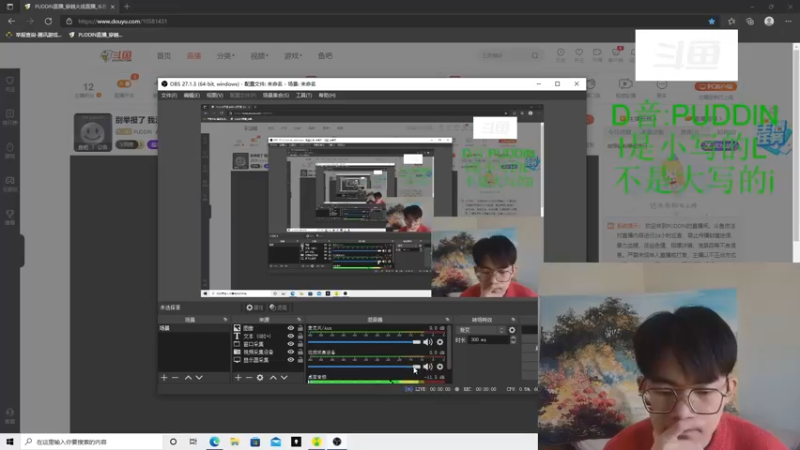The width and height of the screenshot is (800, 450).
Task: Open the fade transition type dropdown
Action: 481,330
